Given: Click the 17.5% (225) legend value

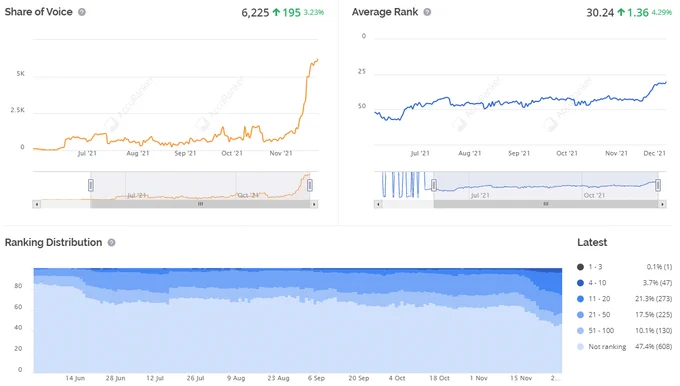Looking at the screenshot, I should pyautogui.click(x=654, y=315).
